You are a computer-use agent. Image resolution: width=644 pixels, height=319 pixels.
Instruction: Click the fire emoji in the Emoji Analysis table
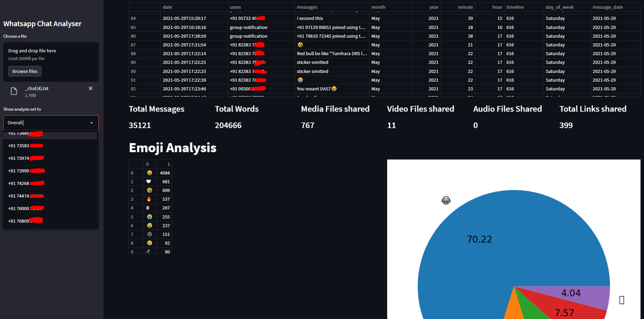click(x=149, y=199)
